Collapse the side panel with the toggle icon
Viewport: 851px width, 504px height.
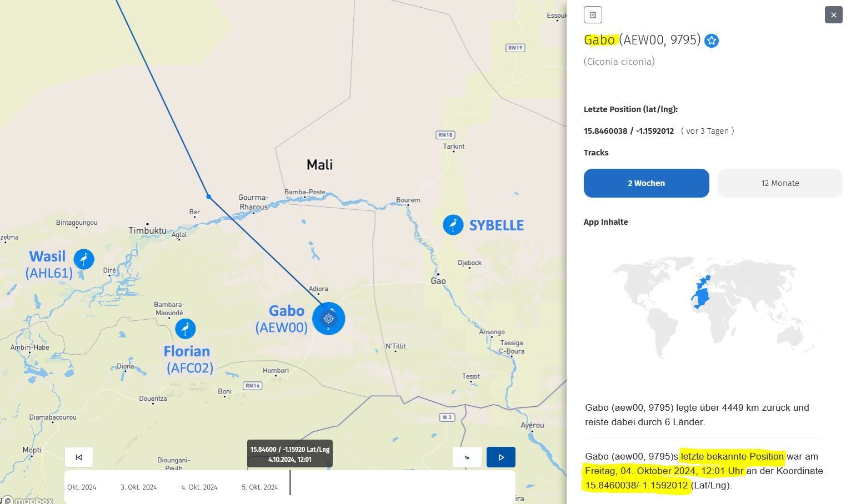coord(593,15)
